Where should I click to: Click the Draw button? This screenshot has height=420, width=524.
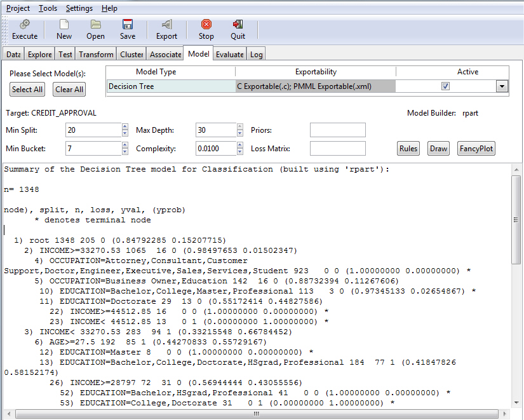pos(438,149)
